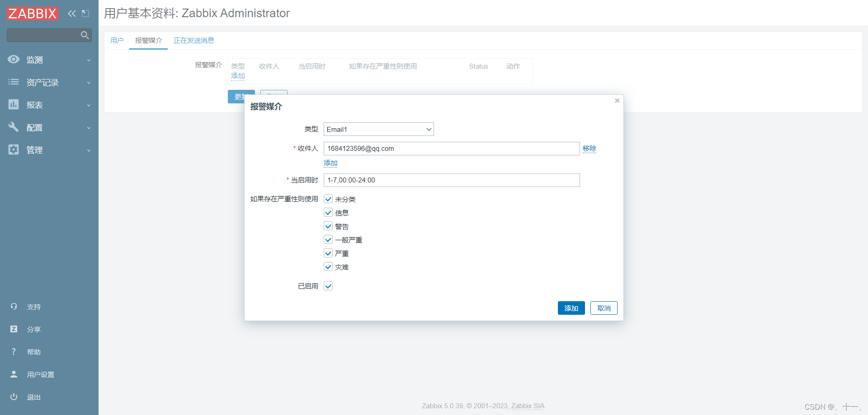This screenshot has width=868, height=415.
Task: Click the ZABBIX logo
Action: [x=33, y=14]
